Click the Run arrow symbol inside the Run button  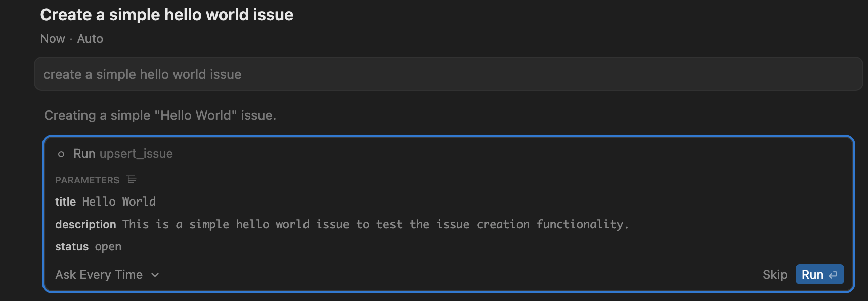coord(833,274)
